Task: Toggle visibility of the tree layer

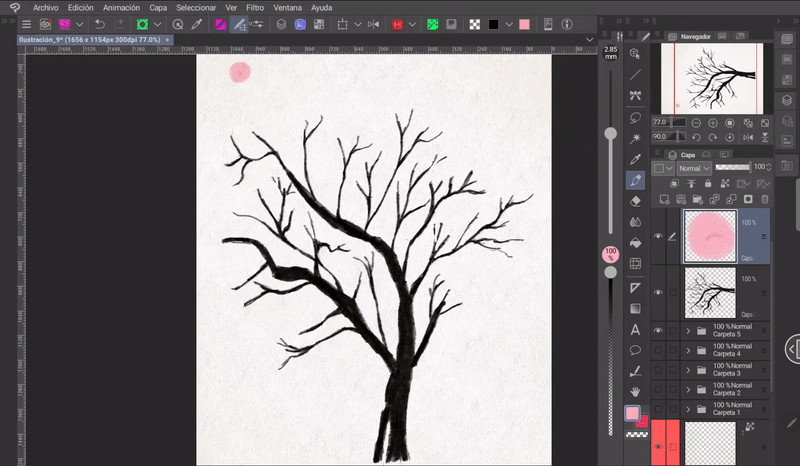Action: pos(658,292)
